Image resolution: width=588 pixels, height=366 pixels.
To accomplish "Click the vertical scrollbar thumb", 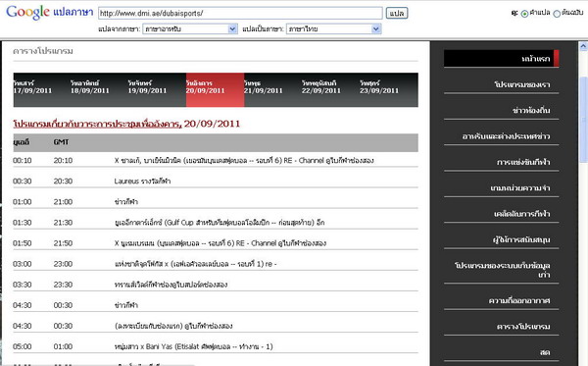I will [x=583, y=120].
